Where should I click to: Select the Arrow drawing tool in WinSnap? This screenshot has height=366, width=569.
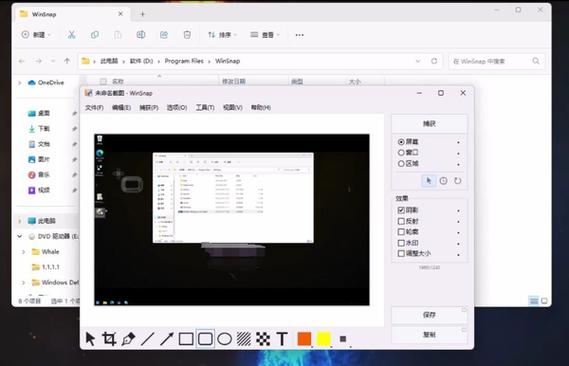[167, 339]
